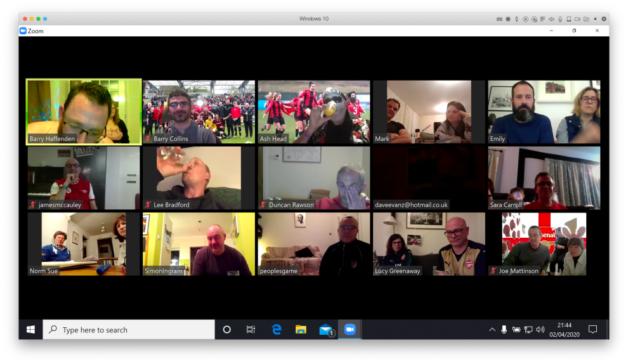Viewport: 628px width, 364px height.
Task: Open Task View on the taskbar
Action: (251, 330)
